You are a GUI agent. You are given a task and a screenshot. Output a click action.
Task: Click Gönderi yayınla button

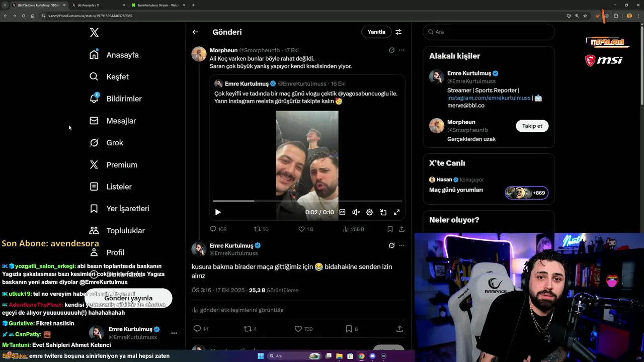point(128,298)
